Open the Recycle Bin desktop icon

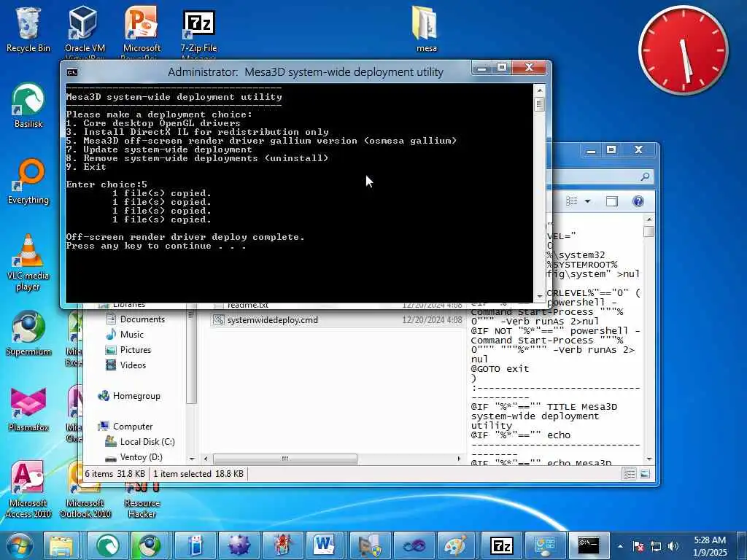click(28, 29)
